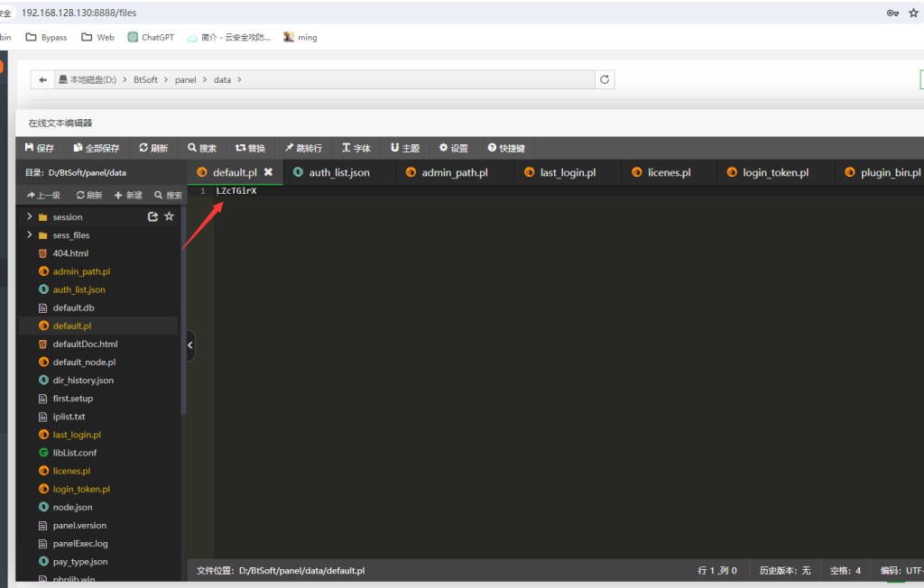924x588 pixels.
Task: Expand the session folder
Action: [30, 216]
